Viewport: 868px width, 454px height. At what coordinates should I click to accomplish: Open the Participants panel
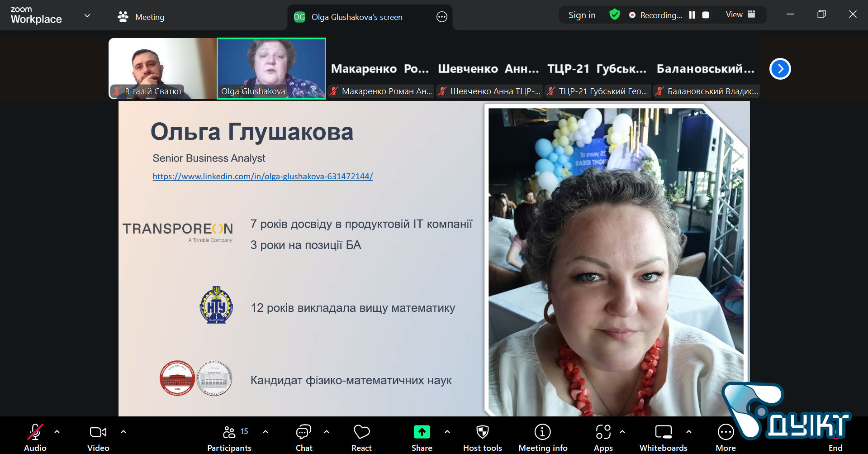pyautogui.click(x=229, y=433)
